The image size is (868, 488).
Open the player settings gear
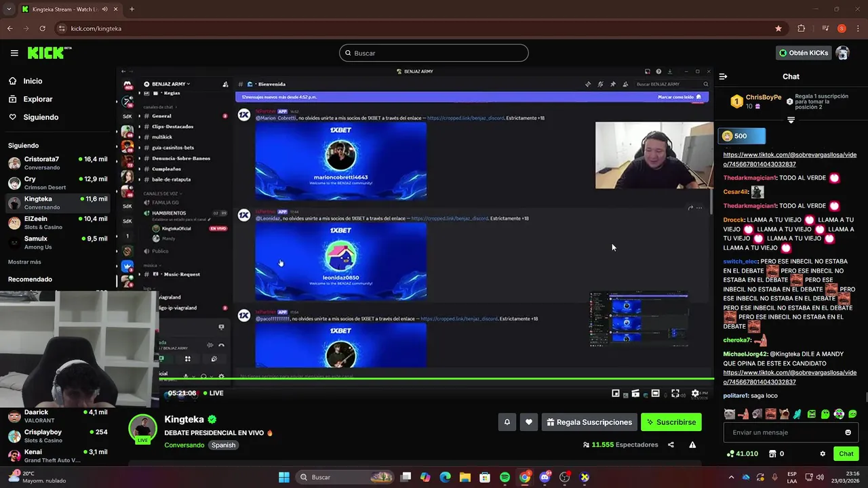point(694,393)
